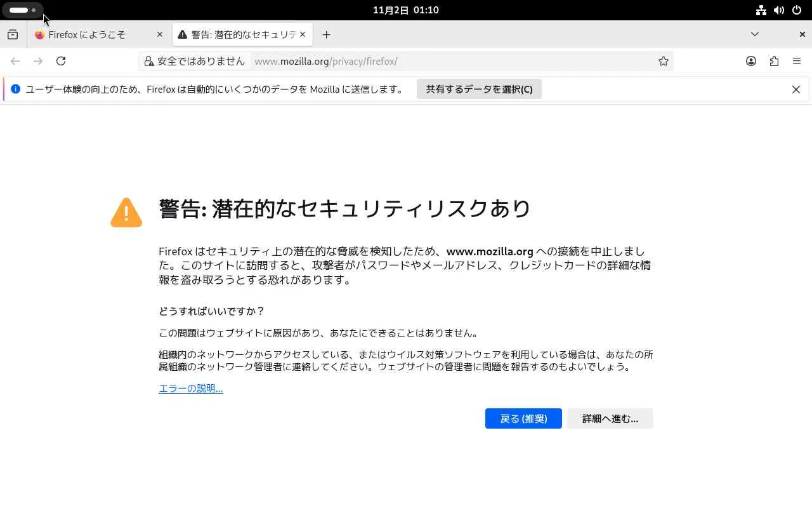812x508 pixels.
Task: Open site info via "安全ではありません" padlock
Action: tap(194, 61)
